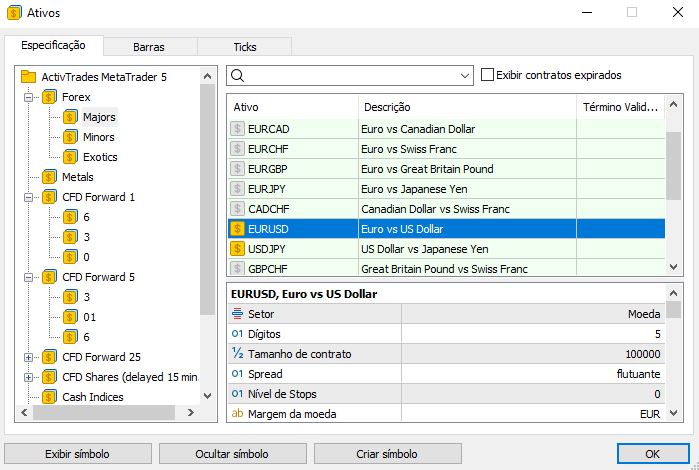Enable Exibir contratos expirados checkbox
699x470 pixels.
coord(487,74)
